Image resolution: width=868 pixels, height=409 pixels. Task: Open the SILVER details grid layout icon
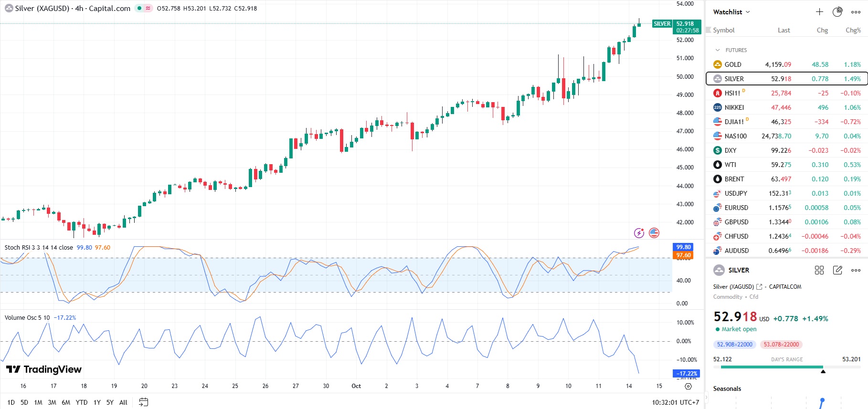(x=819, y=270)
